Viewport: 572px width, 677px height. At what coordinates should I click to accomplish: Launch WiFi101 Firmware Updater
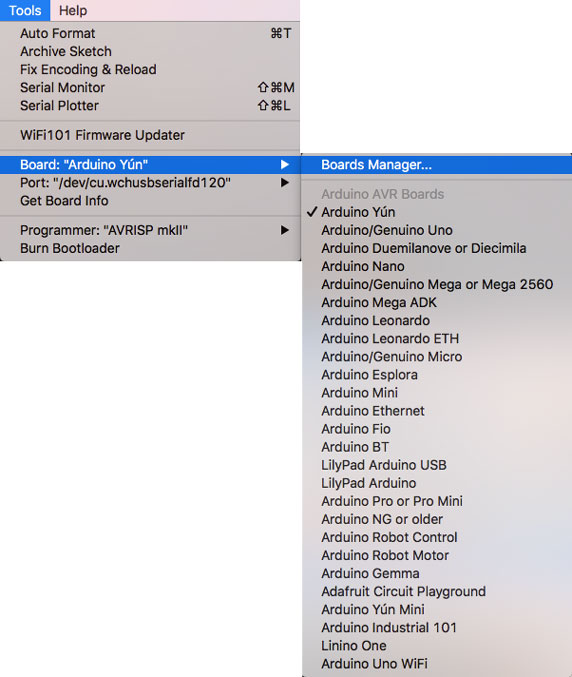150,135
